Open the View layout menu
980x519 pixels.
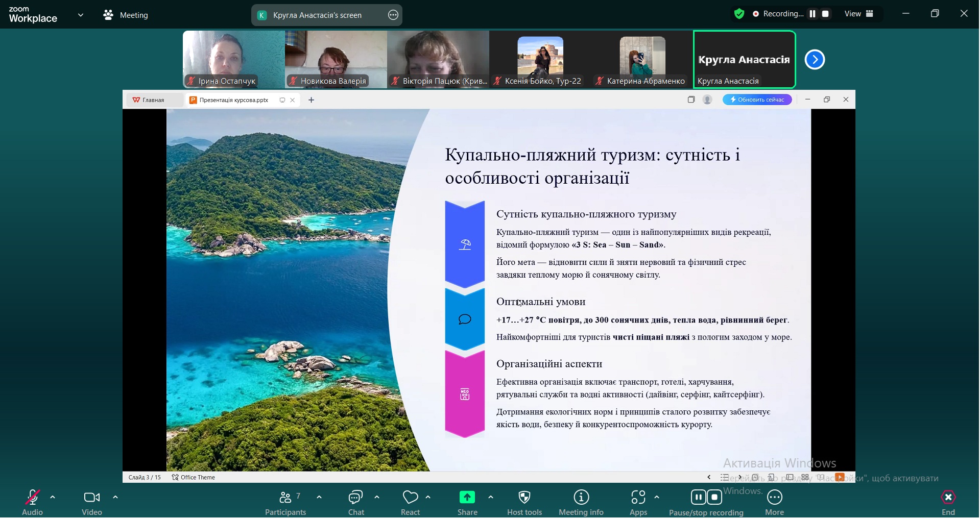coord(859,14)
